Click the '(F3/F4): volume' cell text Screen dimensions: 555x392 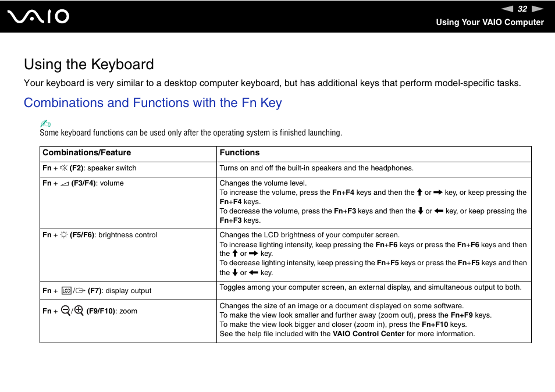tap(97, 183)
